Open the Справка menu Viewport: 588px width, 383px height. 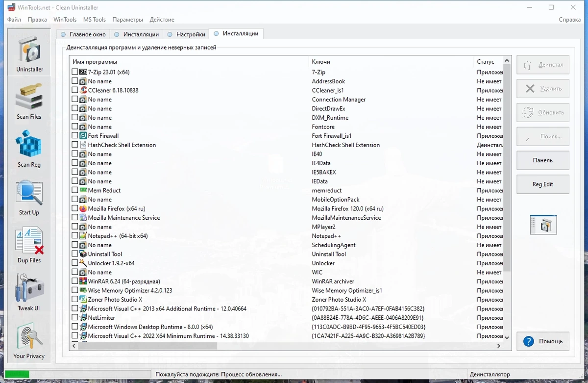pos(570,20)
